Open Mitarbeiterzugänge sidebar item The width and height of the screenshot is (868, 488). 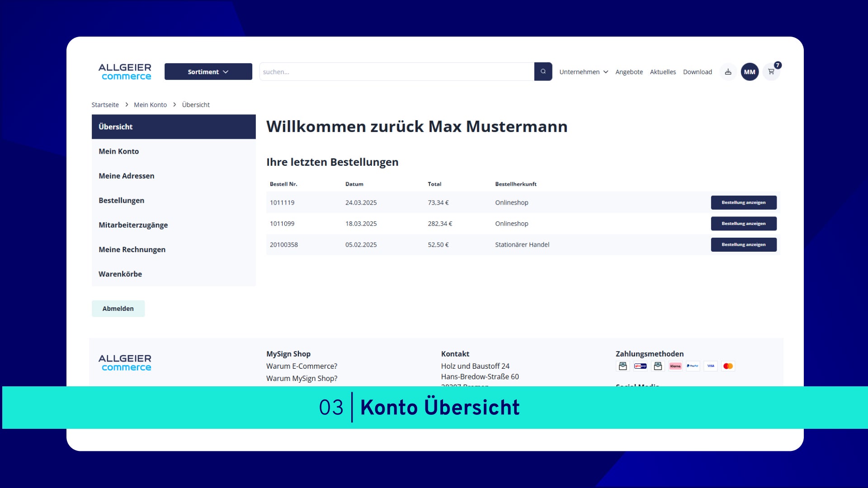pos(133,225)
